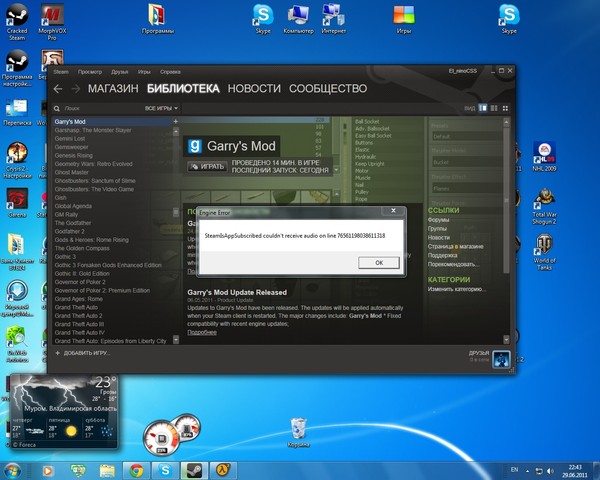Open Total War Shogun 2 shortcut
600x480 pixels.
coord(544,207)
